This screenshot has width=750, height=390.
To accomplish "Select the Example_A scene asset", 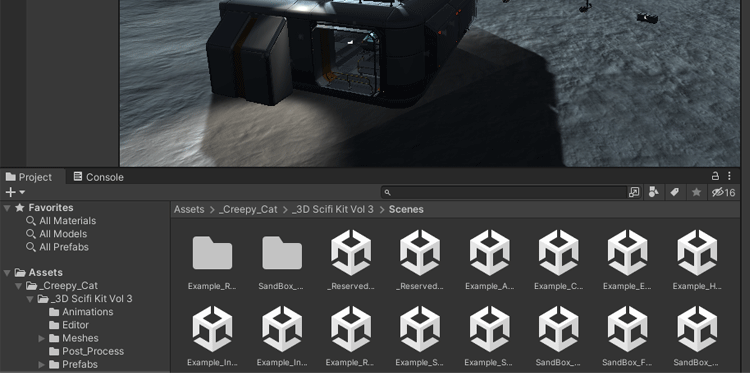I will click(x=489, y=260).
